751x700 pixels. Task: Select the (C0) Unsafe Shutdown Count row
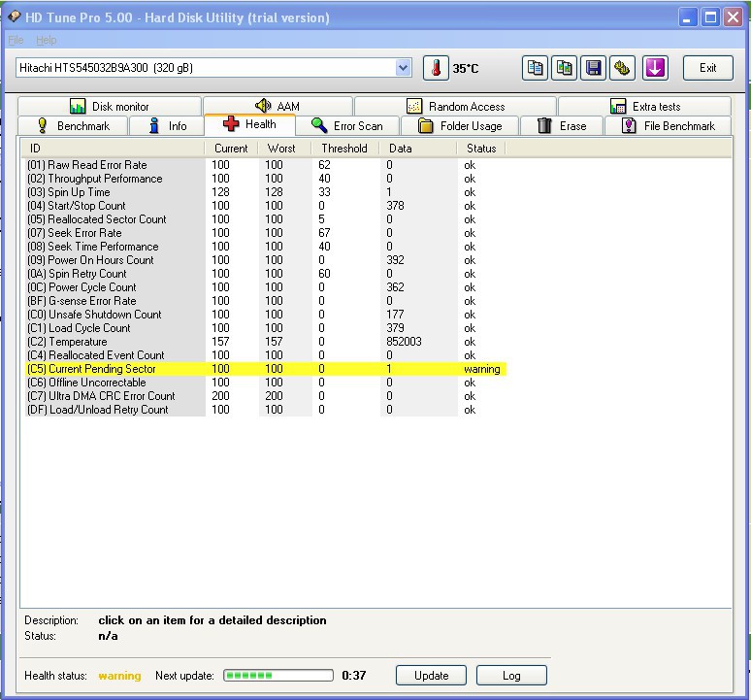(264, 315)
